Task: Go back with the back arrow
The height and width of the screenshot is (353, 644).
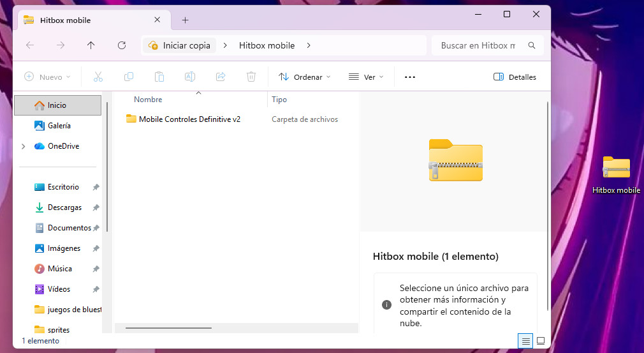Action: click(x=30, y=45)
